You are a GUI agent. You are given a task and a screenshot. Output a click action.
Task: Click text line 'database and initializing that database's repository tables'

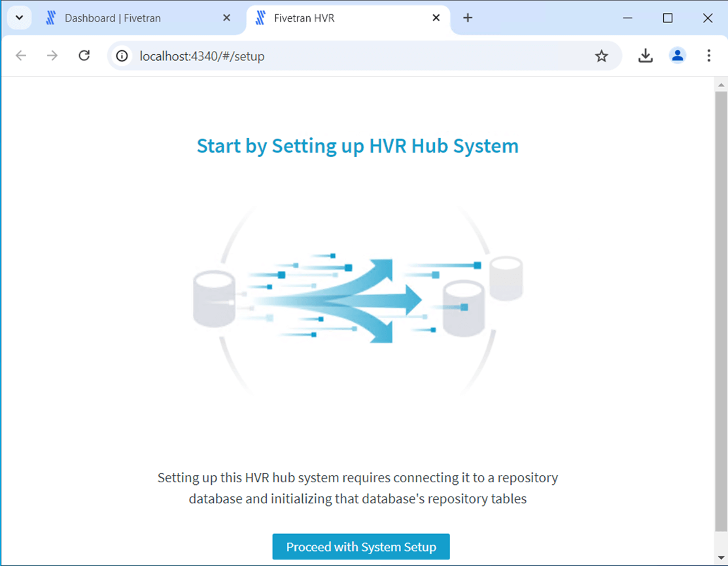click(x=358, y=499)
